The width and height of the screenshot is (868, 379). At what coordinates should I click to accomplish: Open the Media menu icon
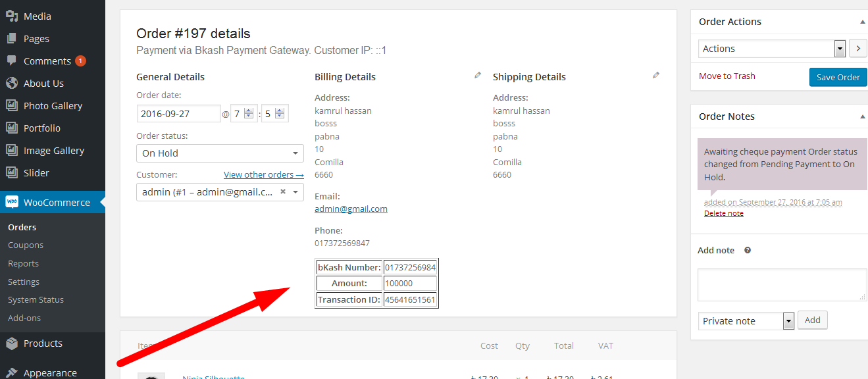point(11,16)
